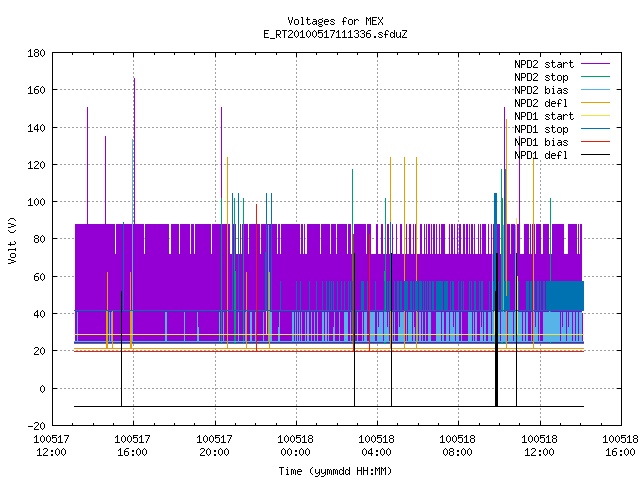The height and width of the screenshot is (480, 640).
Task: Click the orange NPD2 defl legend line
Action: coord(595,102)
